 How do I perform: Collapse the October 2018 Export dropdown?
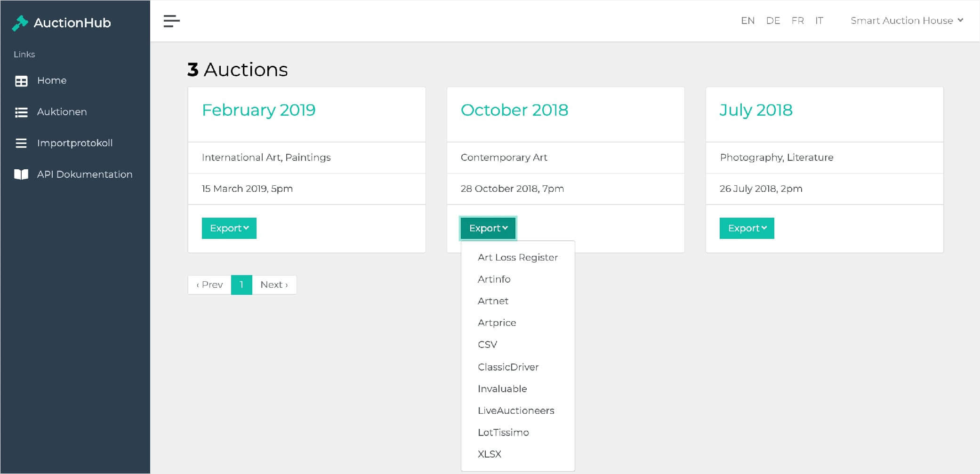pyautogui.click(x=488, y=228)
